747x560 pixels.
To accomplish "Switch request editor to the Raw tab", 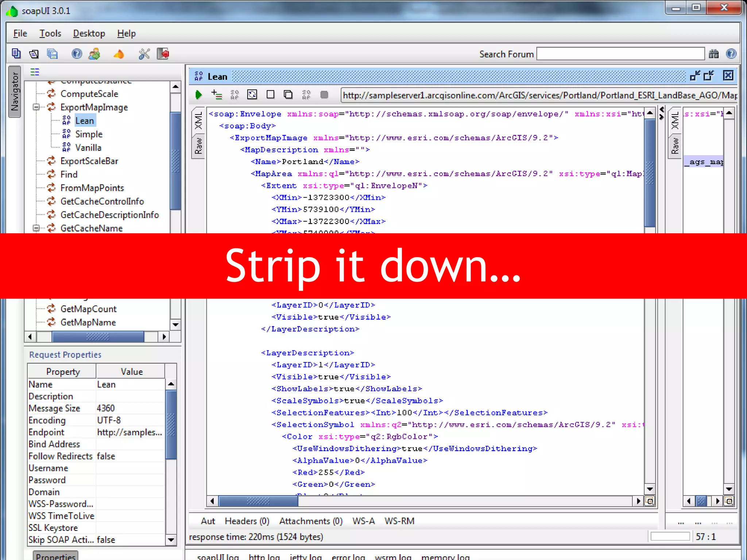I will 198,146.
